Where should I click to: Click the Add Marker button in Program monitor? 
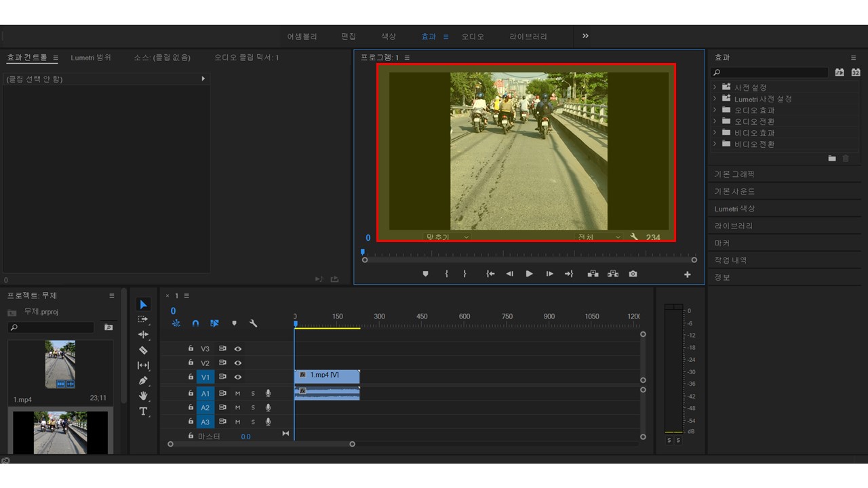click(x=426, y=274)
